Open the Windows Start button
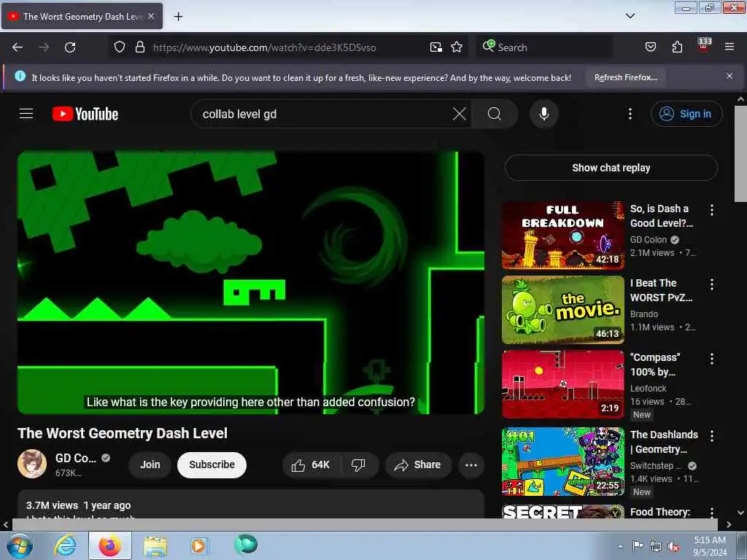 coord(20,545)
